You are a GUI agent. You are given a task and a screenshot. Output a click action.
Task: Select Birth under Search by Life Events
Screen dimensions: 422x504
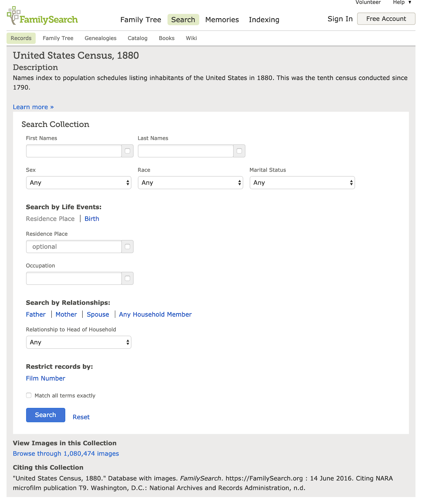[x=92, y=219]
